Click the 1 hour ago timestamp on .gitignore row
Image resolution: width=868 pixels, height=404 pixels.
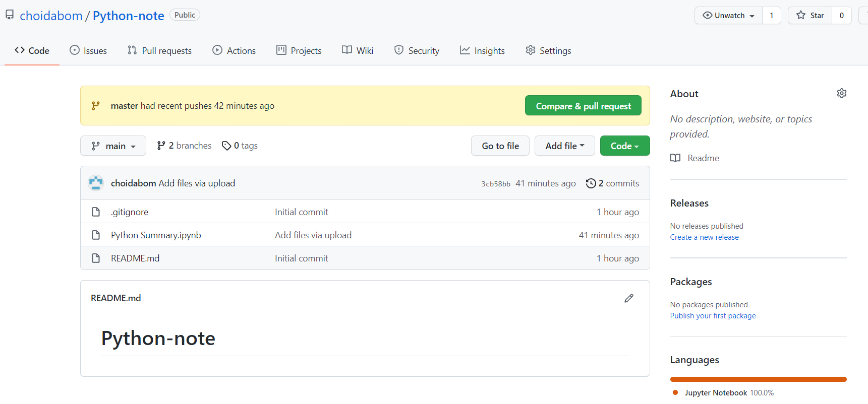(x=618, y=212)
